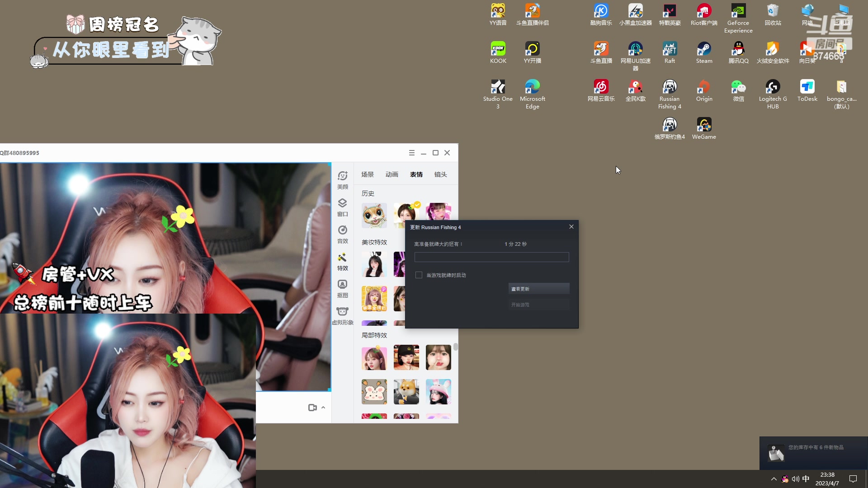868x488 pixels.
Task: Open GeForce Experience shortcut
Action: [x=738, y=18]
